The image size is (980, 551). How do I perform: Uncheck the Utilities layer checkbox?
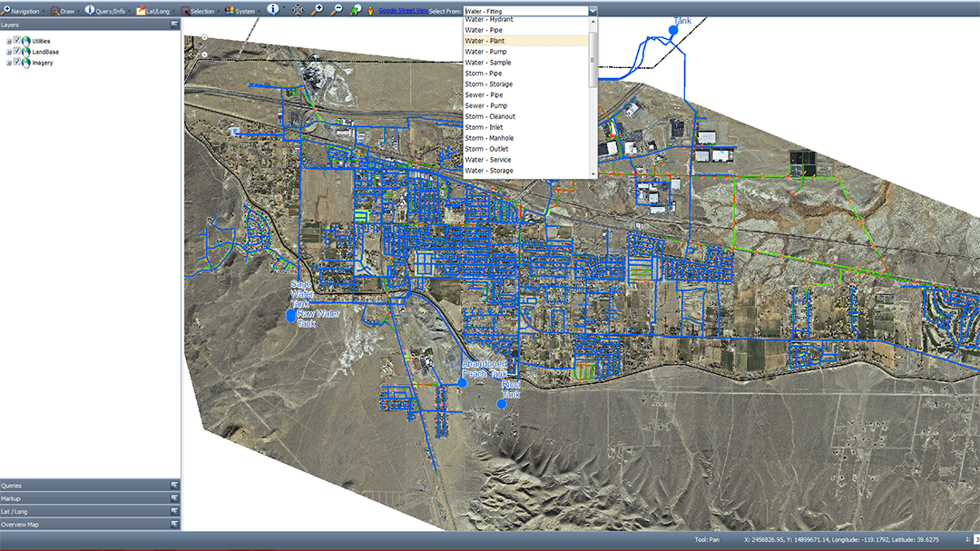(x=17, y=40)
